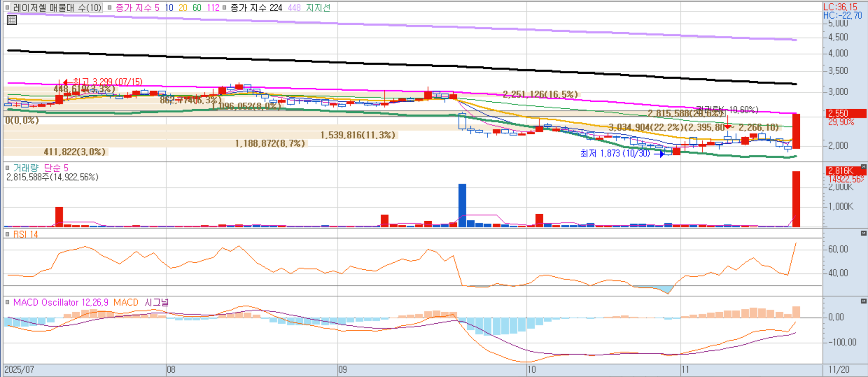Click the LC:36,15 value

840,7
